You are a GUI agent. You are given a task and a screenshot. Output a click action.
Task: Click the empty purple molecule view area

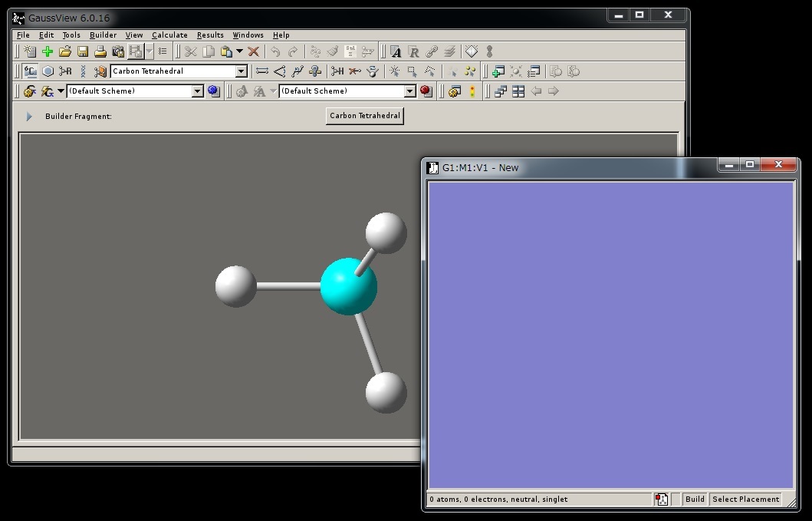tap(610, 335)
